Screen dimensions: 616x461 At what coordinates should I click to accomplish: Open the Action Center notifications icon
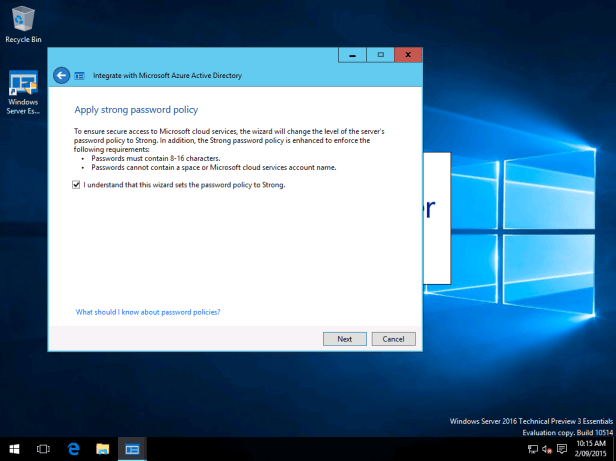coord(561,450)
